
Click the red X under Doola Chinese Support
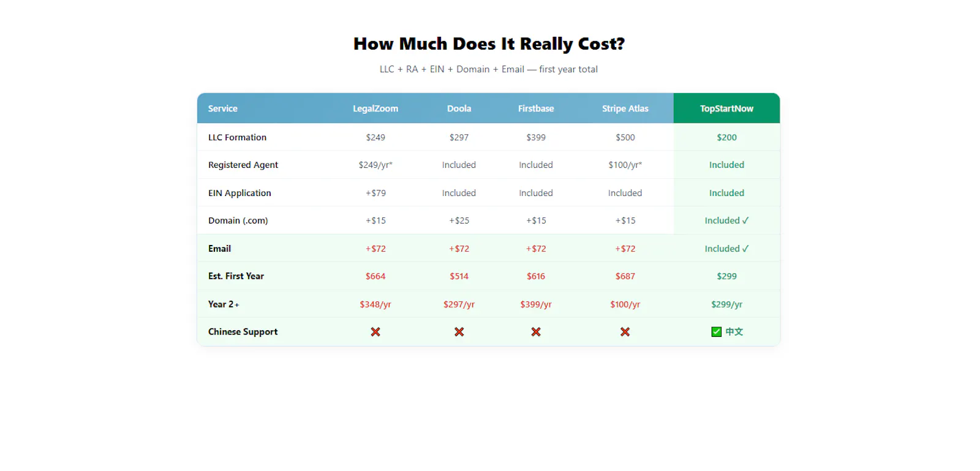(459, 332)
